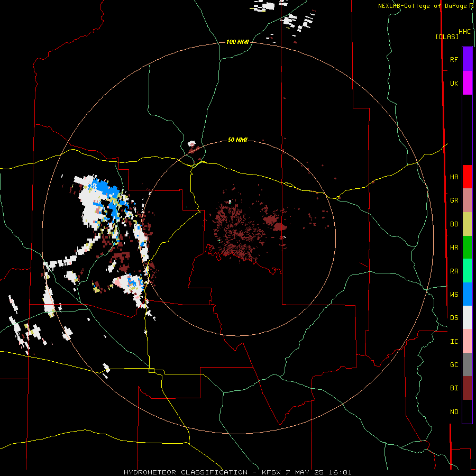Click the ND black legend color block
Screen dimensions: 476x476
[467, 411]
